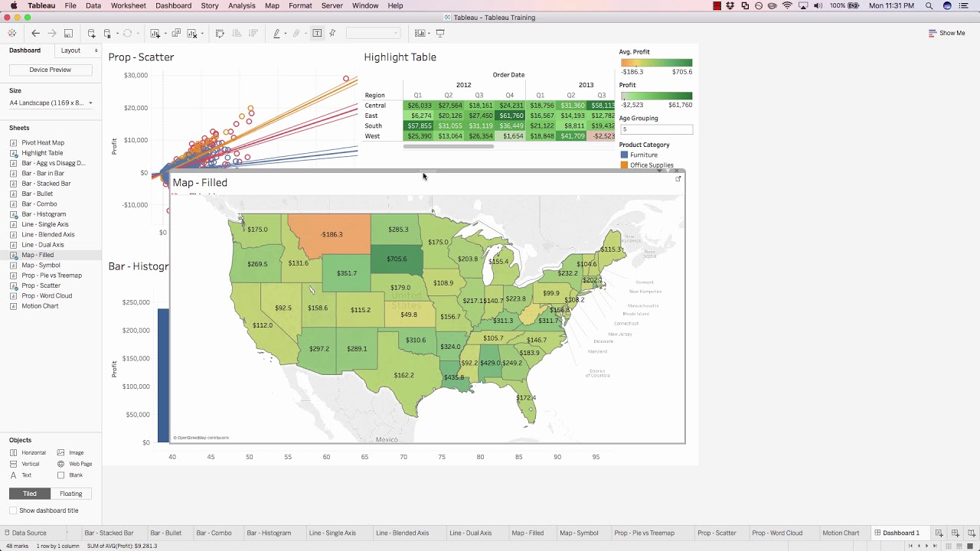Click the Furniture blue color swatch
Image resolution: width=980 pixels, height=551 pixels.
624,155
